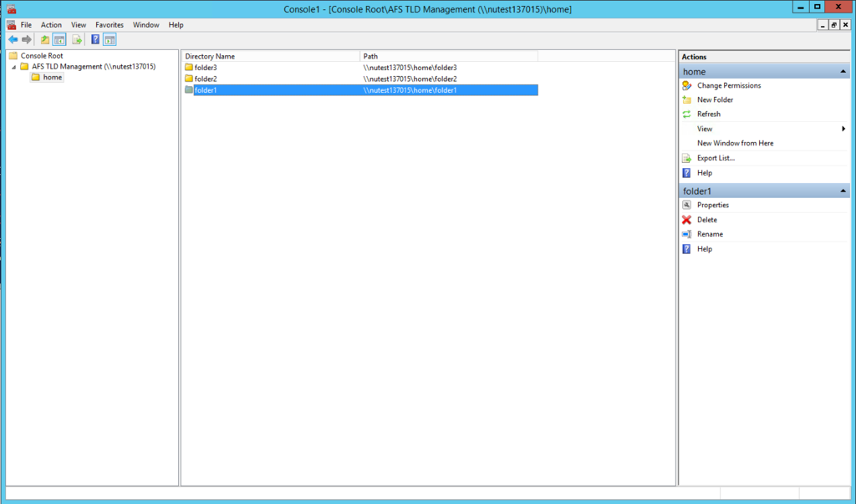Image resolution: width=856 pixels, height=504 pixels.
Task: Click the New Folder icon in Actions
Action: (x=687, y=99)
